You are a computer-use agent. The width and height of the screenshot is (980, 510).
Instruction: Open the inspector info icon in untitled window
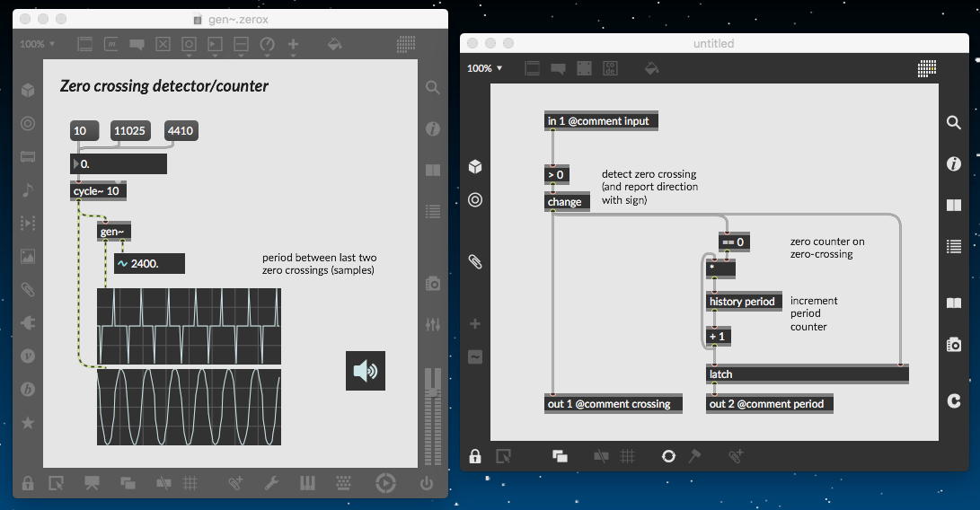(954, 163)
